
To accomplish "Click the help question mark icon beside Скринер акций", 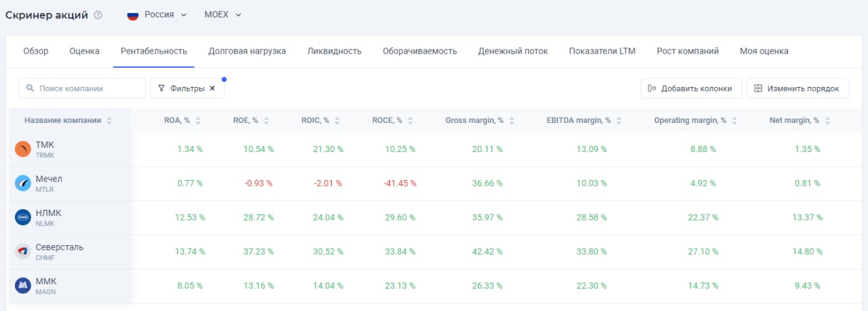I will point(98,15).
